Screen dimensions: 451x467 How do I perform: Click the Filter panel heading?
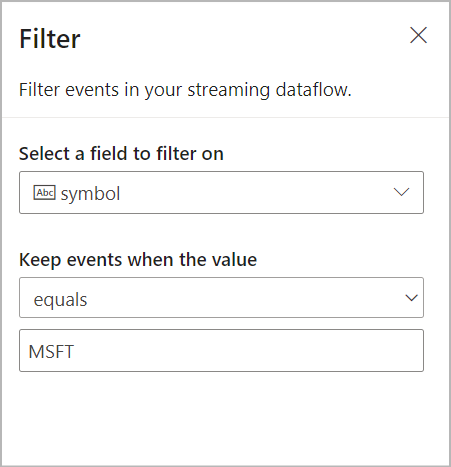click(x=50, y=39)
